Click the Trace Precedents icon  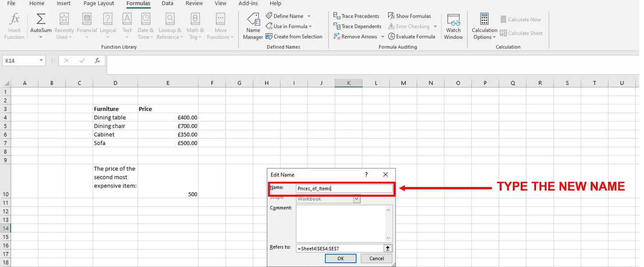pyautogui.click(x=356, y=16)
